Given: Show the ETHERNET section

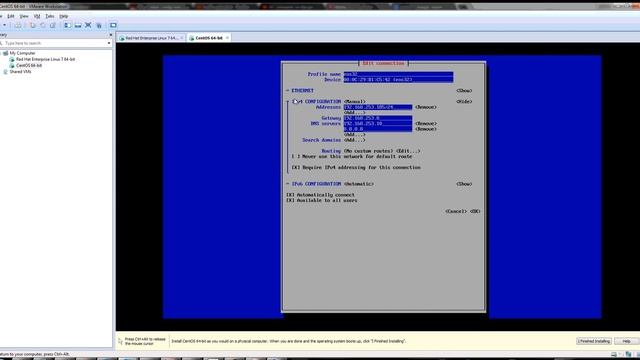Looking at the screenshot, I should 464,91.
